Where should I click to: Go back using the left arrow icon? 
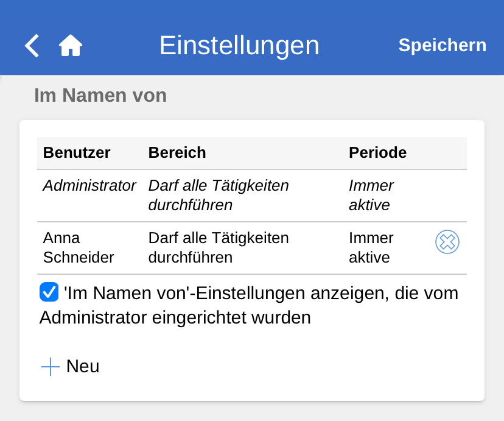32,46
